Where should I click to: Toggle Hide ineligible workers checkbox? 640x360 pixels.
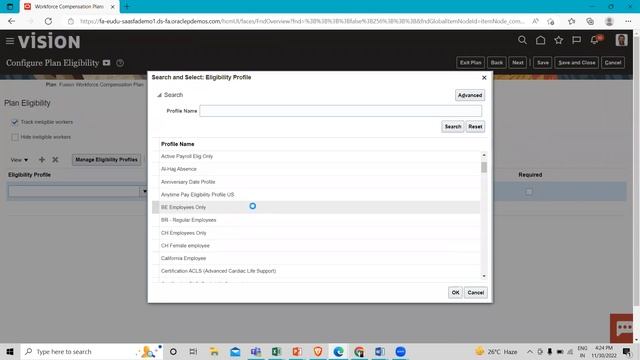coord(15,137)
